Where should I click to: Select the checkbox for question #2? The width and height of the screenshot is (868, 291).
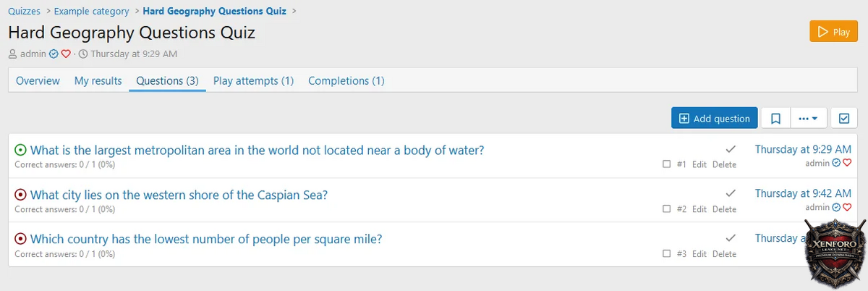point(667,209)
